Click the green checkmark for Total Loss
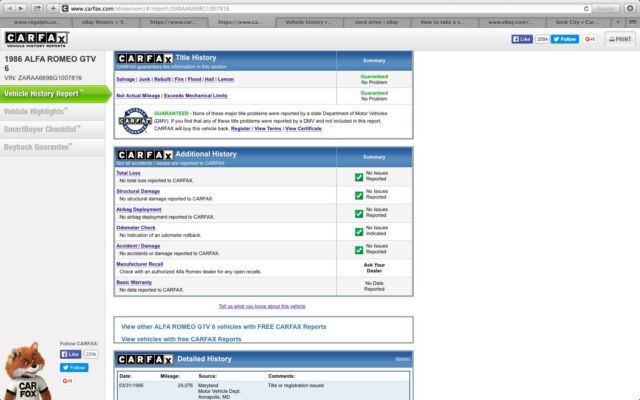The height and width of the screenshot is (400, 640). pyautogui.click(x=359, y=177)
